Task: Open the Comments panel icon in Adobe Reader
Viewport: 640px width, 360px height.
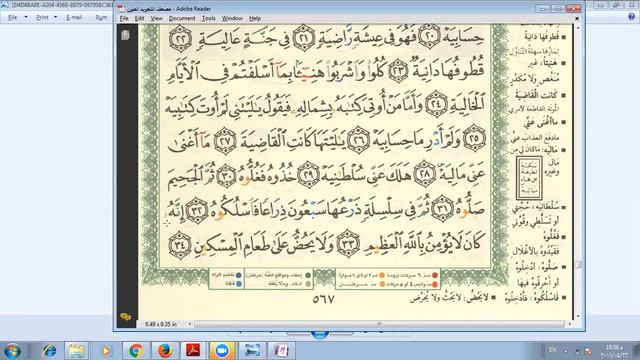Action: coord(126,317)
